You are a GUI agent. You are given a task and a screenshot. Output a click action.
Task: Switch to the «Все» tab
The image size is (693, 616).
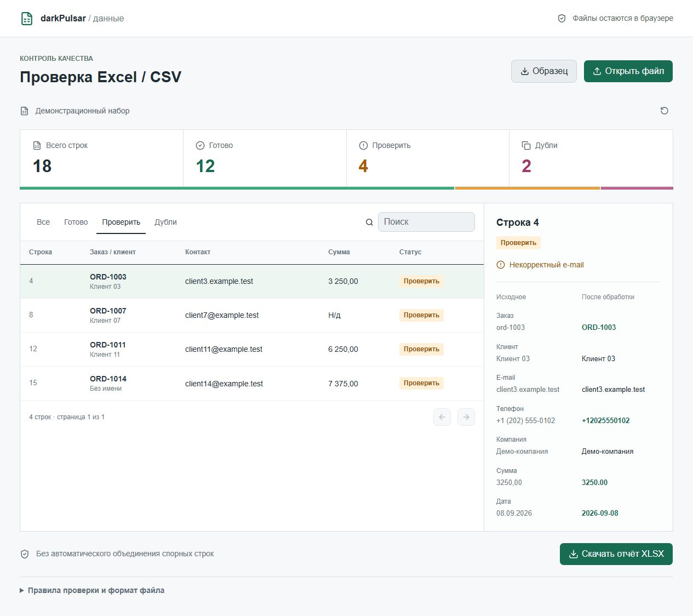(x=43, y=222)
